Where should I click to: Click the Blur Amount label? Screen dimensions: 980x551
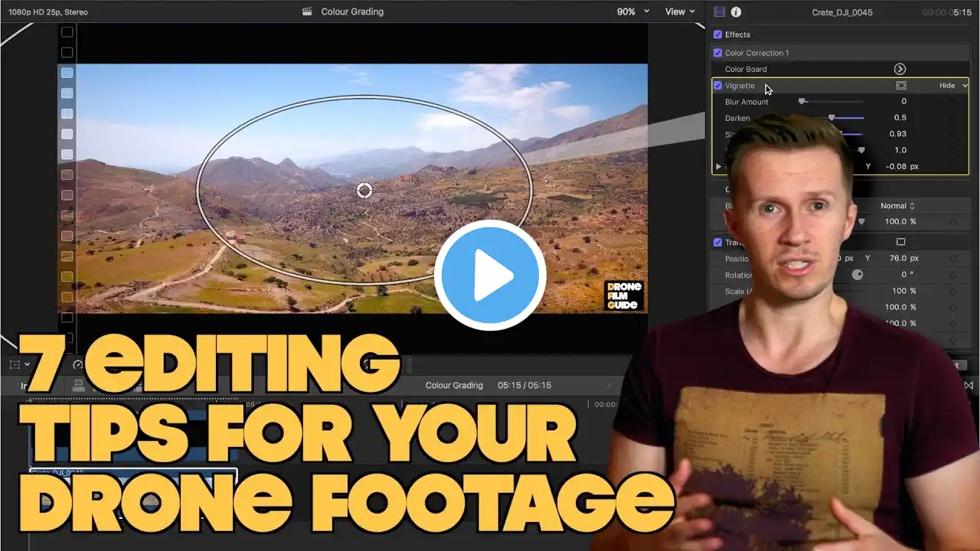pyautogui.click(x=746, y=102)
